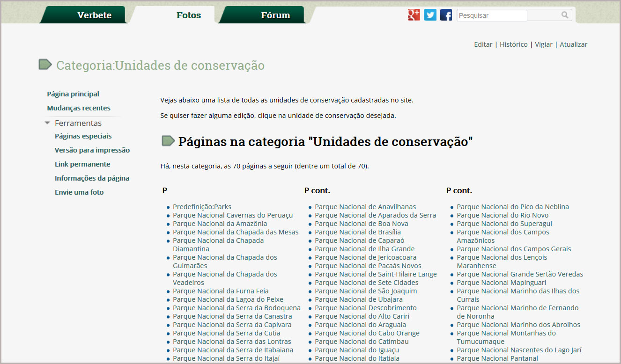The width and height of the screenshot is (621, 364).
Task: Open Parque Nacional Marinho dos Abrolhos
Action: [x=518, y=325]
